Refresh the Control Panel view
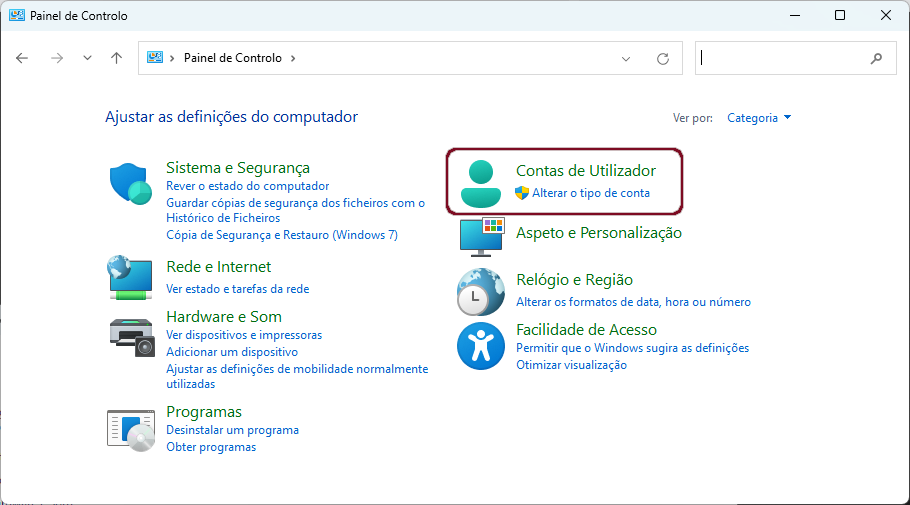 point(663,59)
